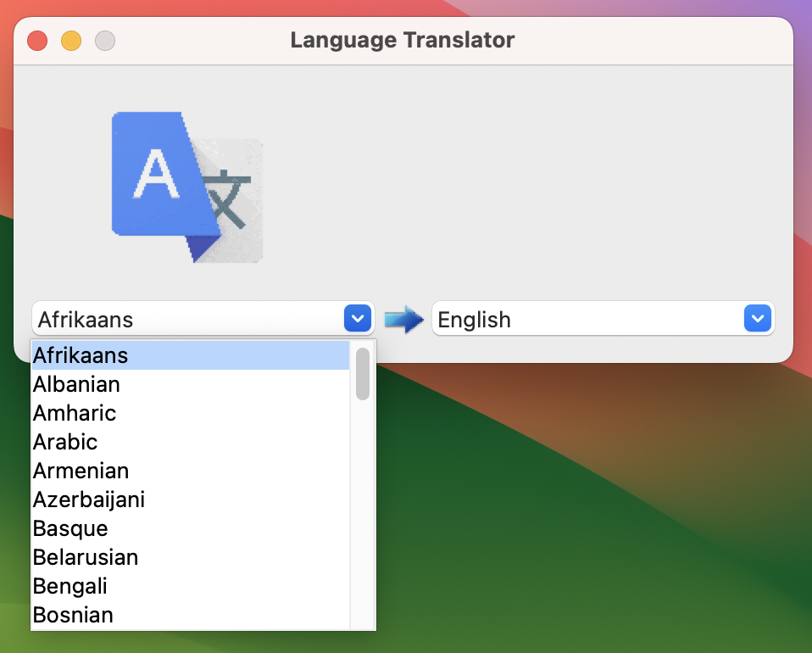Click the blue arrow between language boxes
The image size is (812, 653).
point(404,319)
